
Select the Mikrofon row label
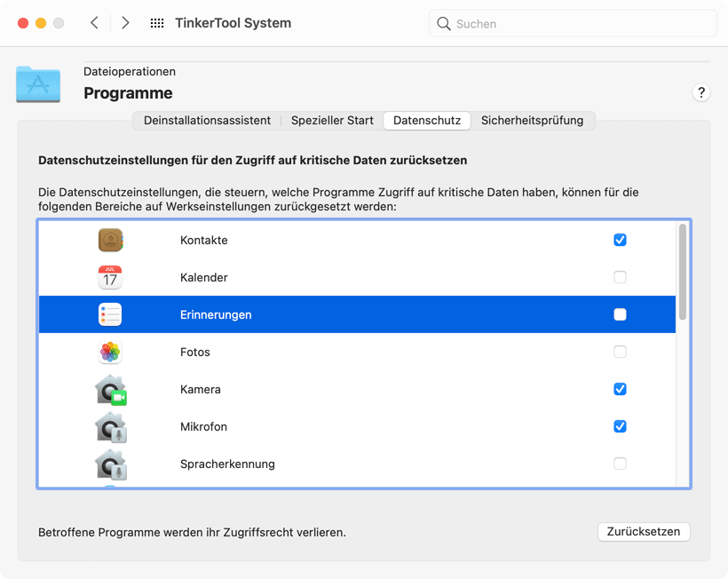[x=203, y=427]
